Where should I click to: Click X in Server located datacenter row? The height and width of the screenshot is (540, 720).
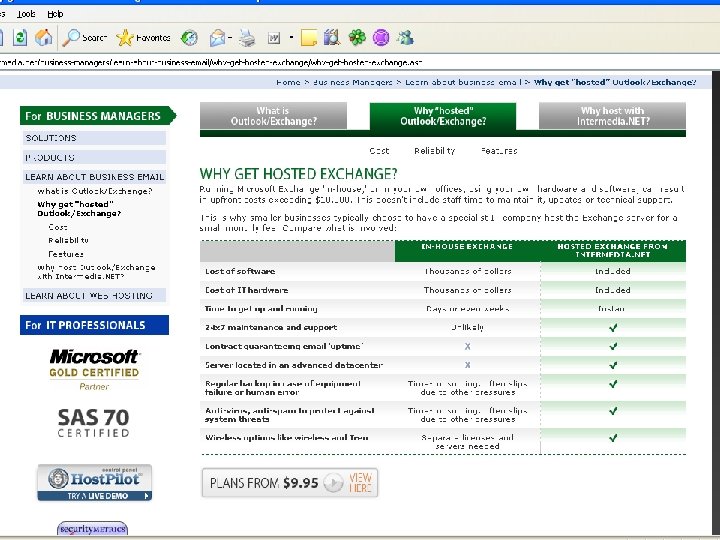coord(467,365)
